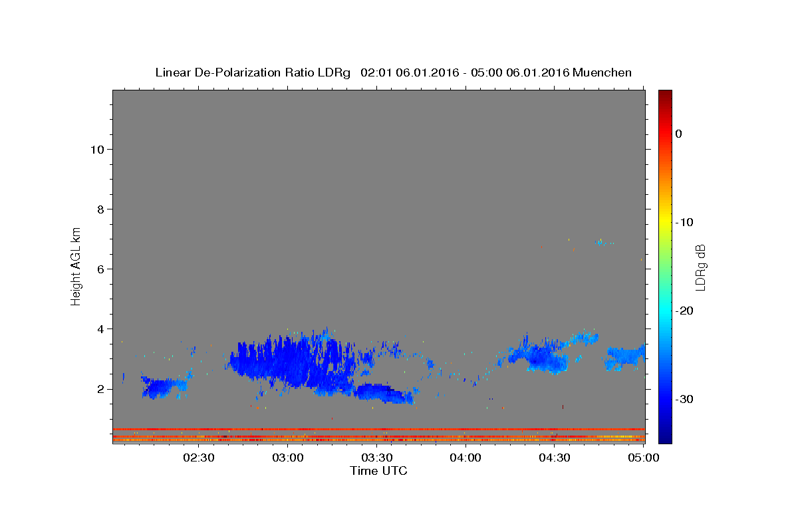Click the colorbar at the -30 level
Image resolution: width=798 pixels, height=532 pixels.
(665, 399)
